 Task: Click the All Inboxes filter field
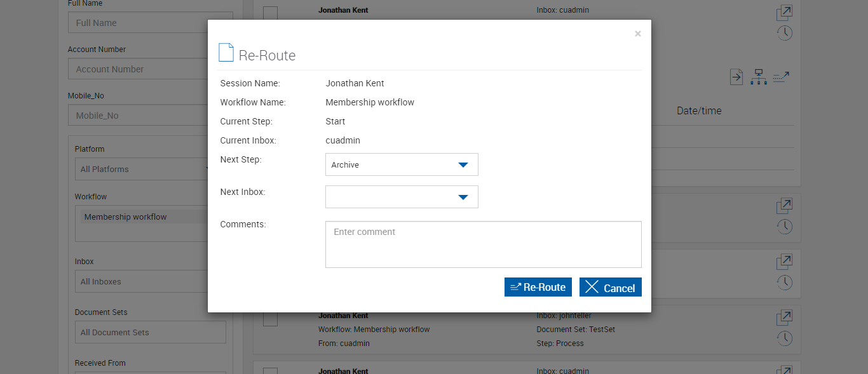150,282
